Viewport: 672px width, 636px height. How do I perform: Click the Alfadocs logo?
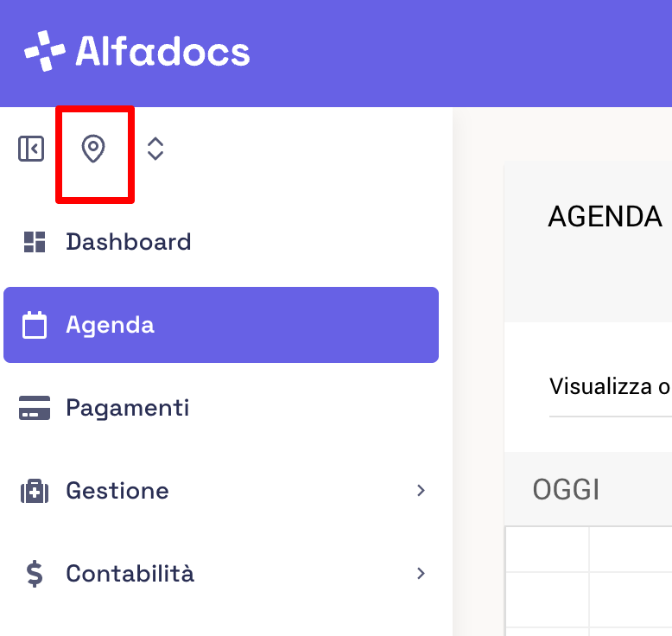136,52
